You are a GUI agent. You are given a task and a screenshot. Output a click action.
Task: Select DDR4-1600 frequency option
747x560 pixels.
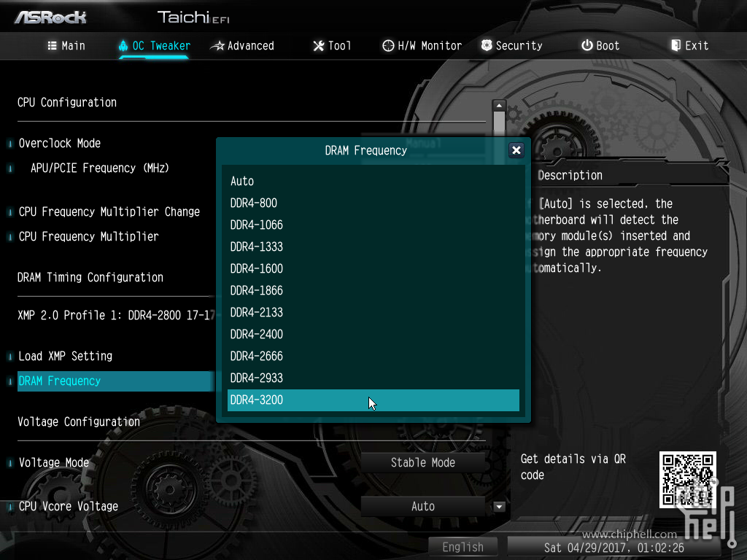(373, 268)
